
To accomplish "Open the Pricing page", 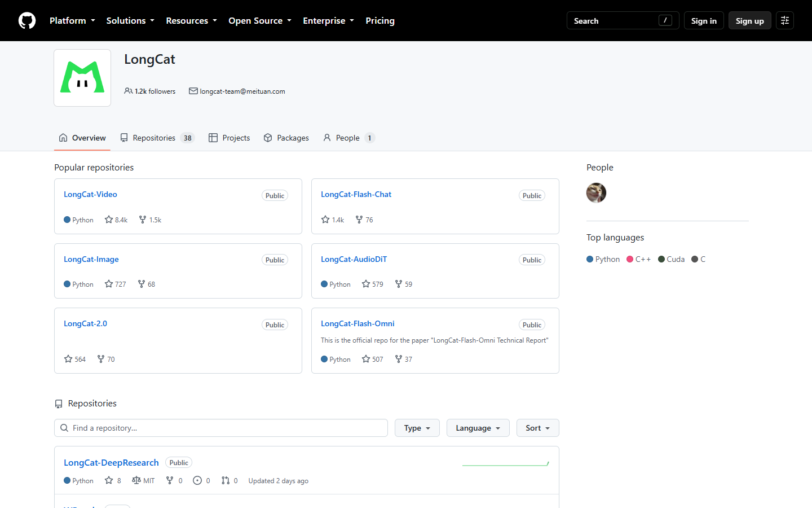I will click(380, 20).
